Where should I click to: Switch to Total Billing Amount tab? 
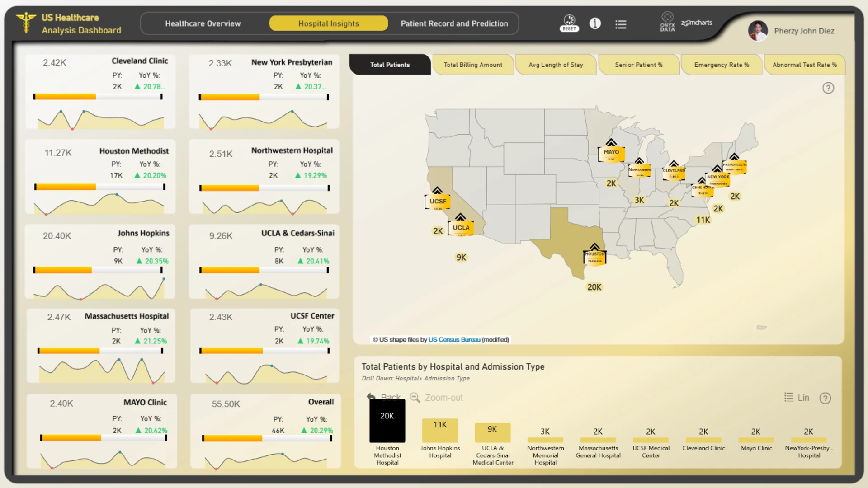point(473,65)
